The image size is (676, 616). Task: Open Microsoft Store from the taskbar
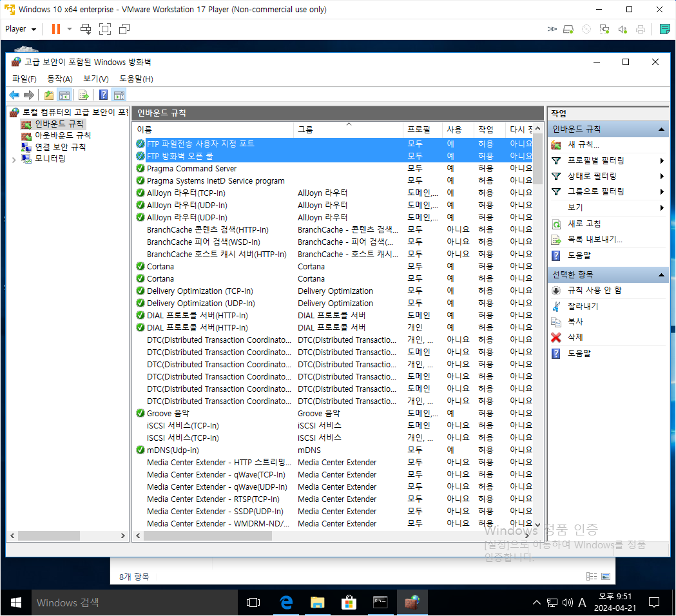click(349, 602)
